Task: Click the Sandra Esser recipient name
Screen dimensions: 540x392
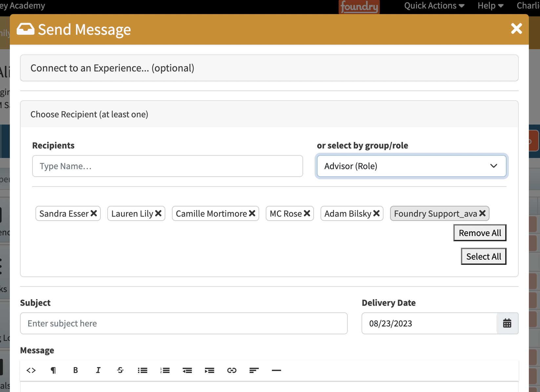Action: pyautogui.click(x=64, y=214)
